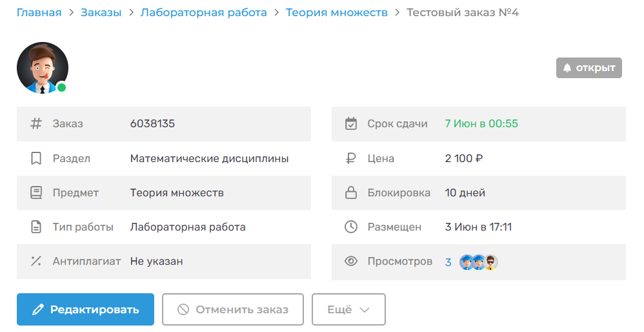Click the book icon beside Предмет
The height and width of the screenshot is (332, 644).
click(36, 192)
